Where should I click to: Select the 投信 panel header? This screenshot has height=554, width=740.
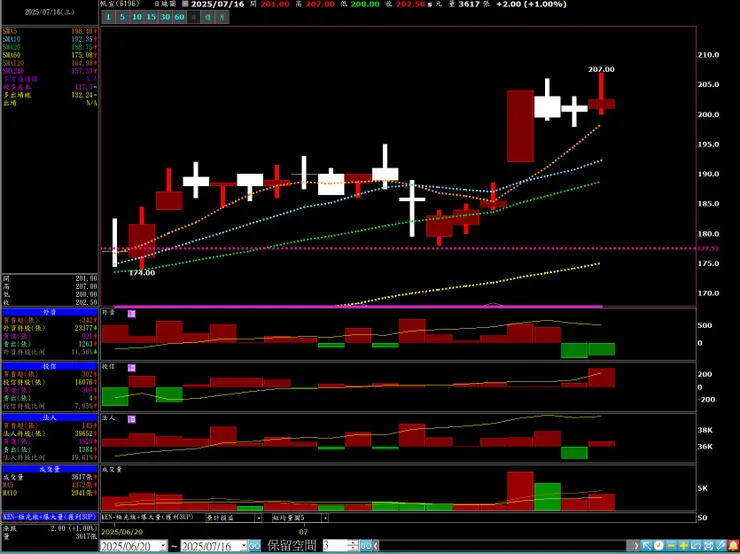[50, 366]
